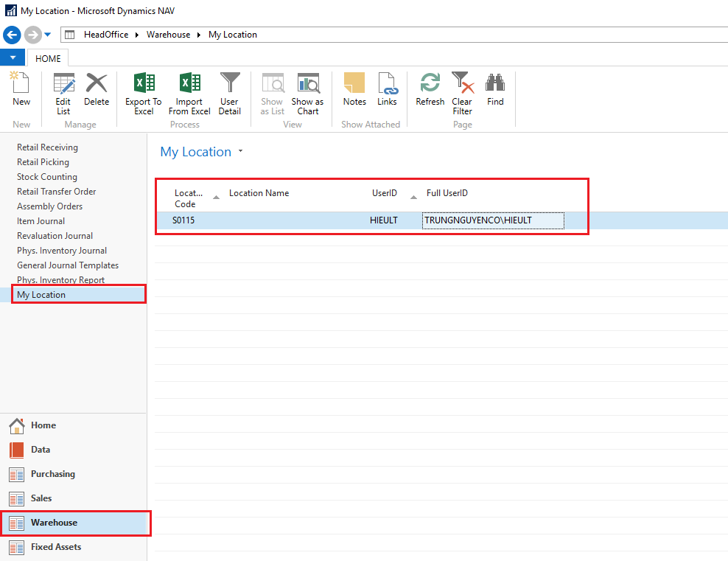Click the Fixed Assets icon
Viewport: 728px width, 561px height.
coord(17,548)
